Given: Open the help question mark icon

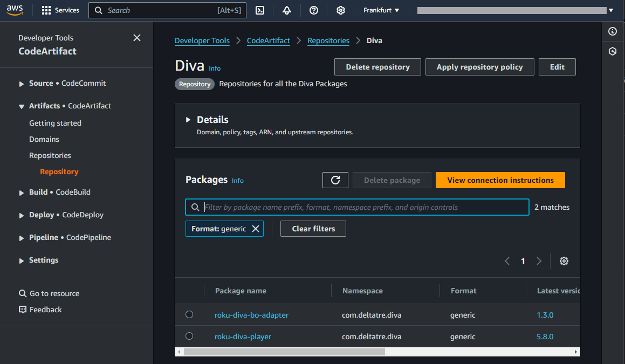Looking at the screenshot, I should click(x=314, y=10).
